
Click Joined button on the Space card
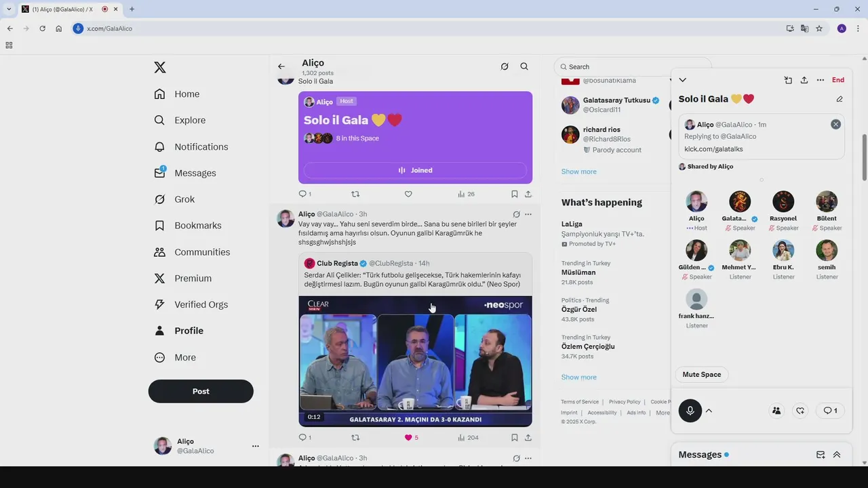tap(415, 170)
